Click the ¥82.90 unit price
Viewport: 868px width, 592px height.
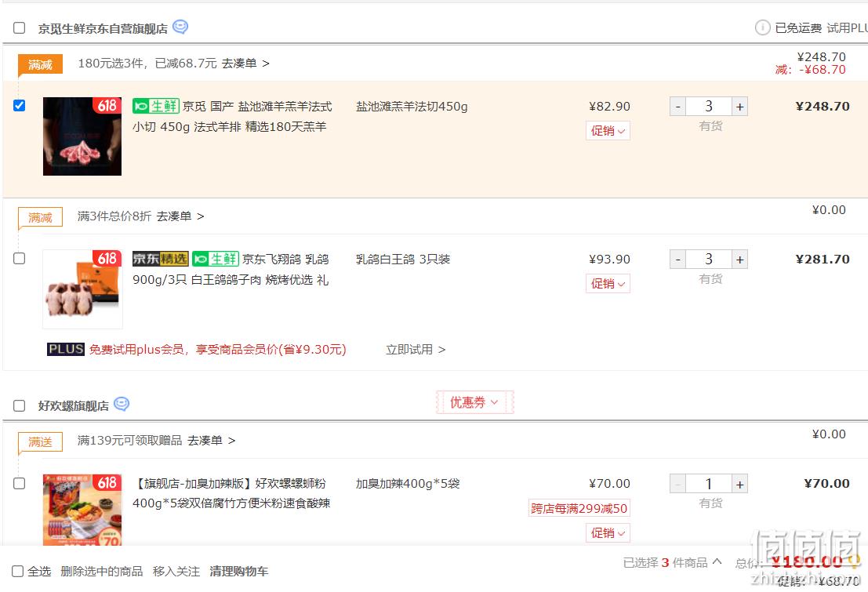[x=609, y=107]
